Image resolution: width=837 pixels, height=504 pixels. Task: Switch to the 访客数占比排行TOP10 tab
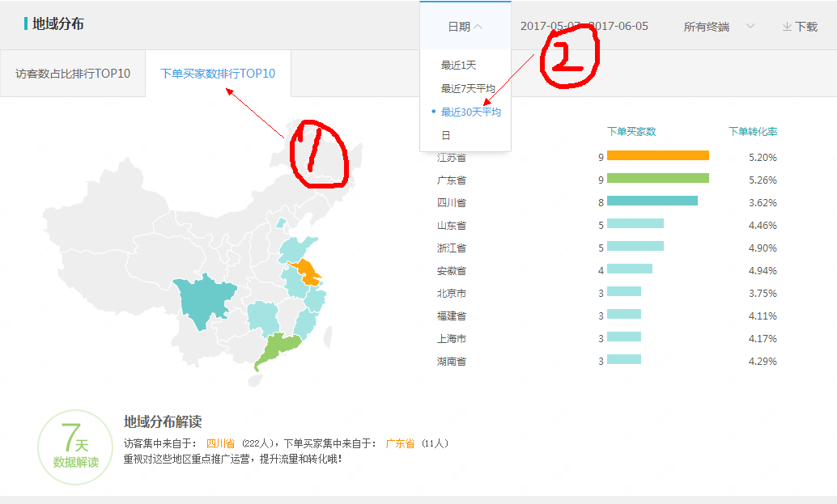[x=71, y=73]
